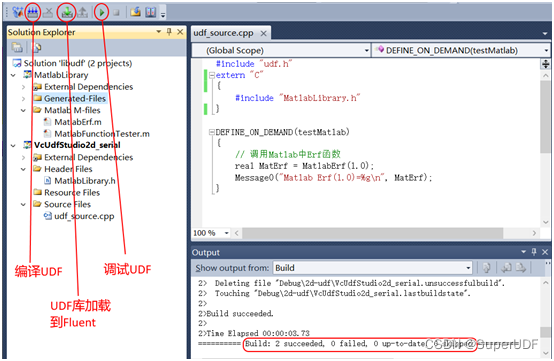Start debugging with the green play icon
Image resolution: width=554 pixels, height=361 pixels.
click(102, 12)
